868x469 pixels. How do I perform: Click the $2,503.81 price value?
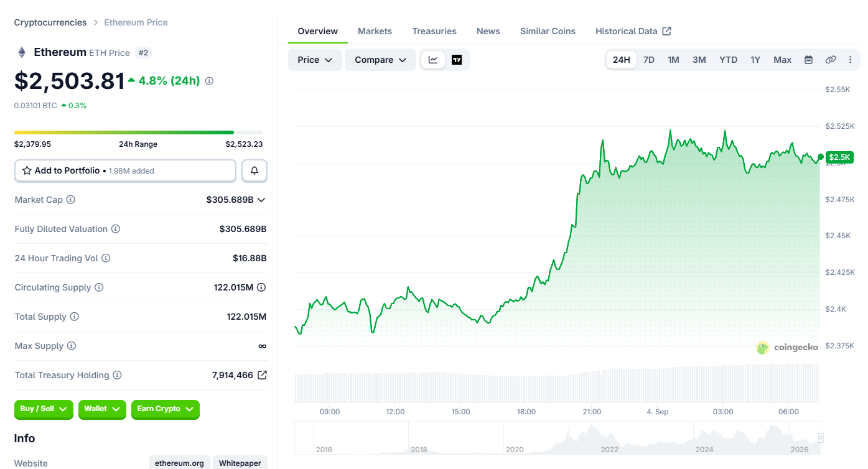point(70,81)
